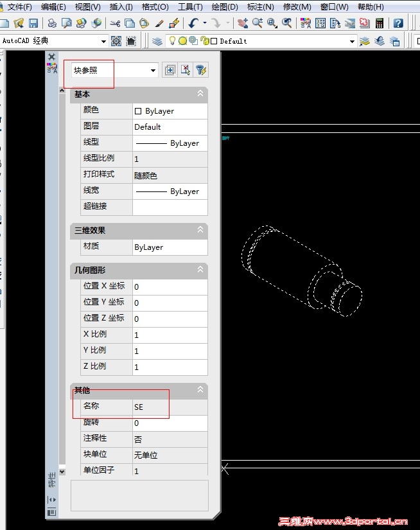Click the Layer Previous icon

click(x=380, y=41)
